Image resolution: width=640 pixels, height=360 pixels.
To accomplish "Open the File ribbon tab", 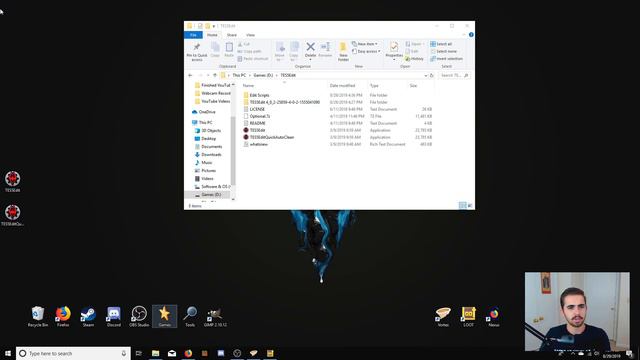I will point(193,35).
